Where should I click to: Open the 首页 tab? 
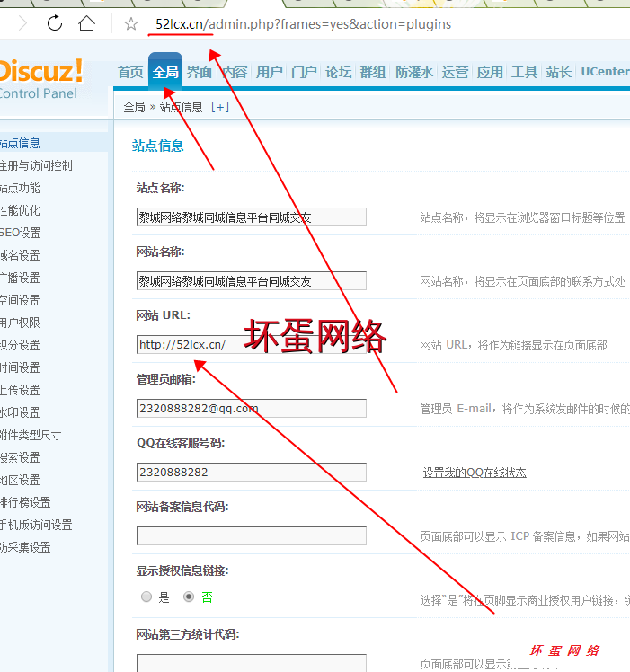(x=130, y=72)
